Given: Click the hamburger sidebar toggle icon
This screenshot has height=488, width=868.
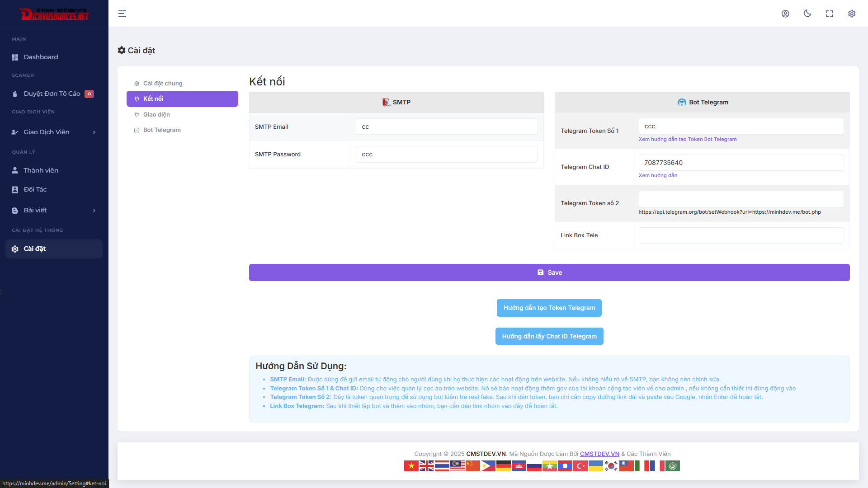Looking at the screenshot, I should click(122, 14).
